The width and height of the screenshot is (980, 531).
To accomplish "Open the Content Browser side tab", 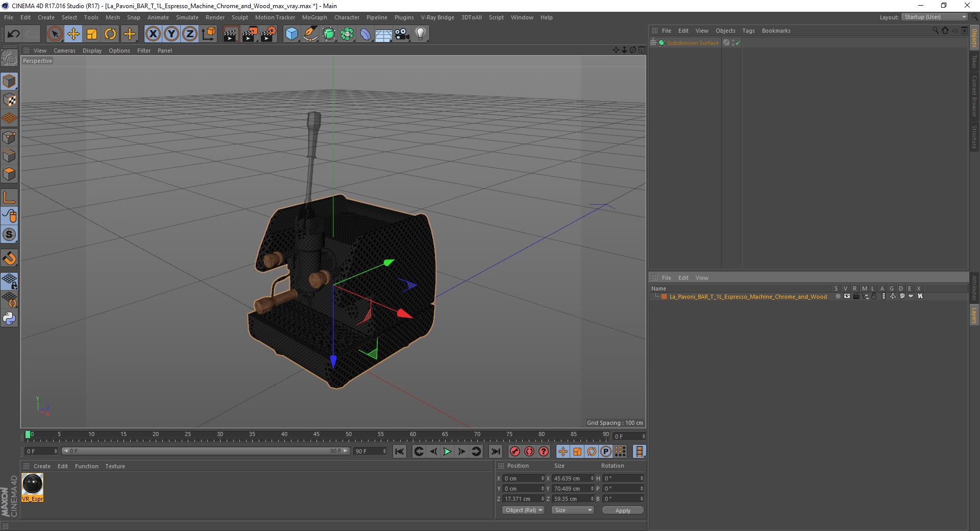I will 974,96.
